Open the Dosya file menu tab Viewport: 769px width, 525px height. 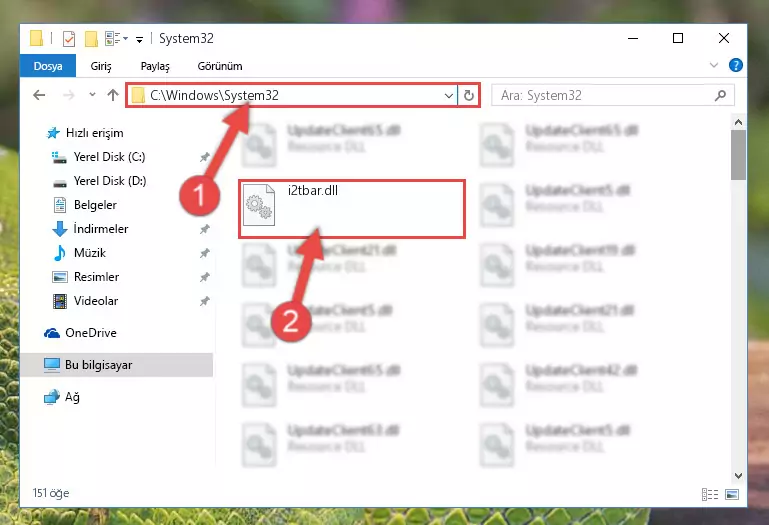click(x=48, y=66)
